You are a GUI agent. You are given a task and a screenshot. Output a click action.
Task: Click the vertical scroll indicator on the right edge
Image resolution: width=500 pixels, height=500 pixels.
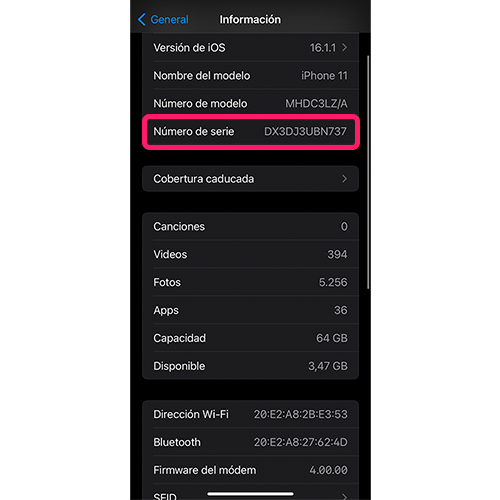[x=368, y=172]
